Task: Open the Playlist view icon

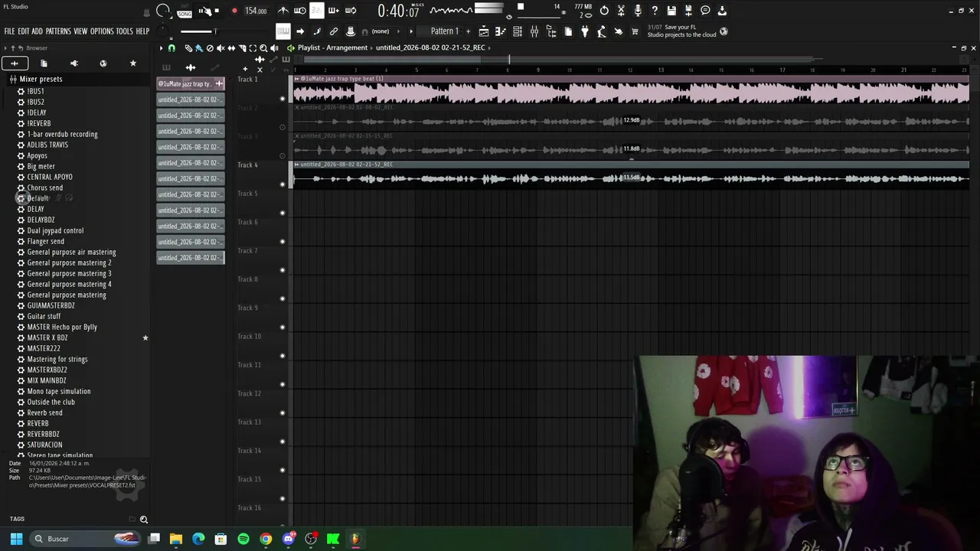Action: (484, 31)
